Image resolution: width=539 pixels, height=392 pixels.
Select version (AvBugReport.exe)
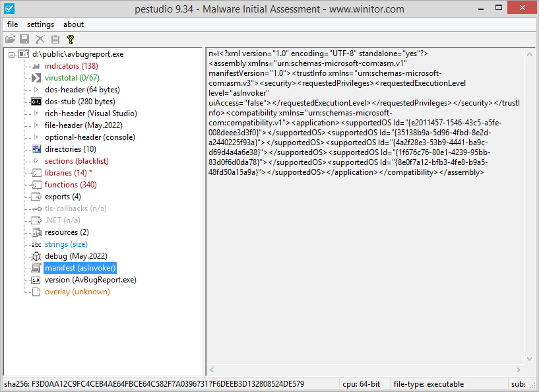click(x=90, y=280)
